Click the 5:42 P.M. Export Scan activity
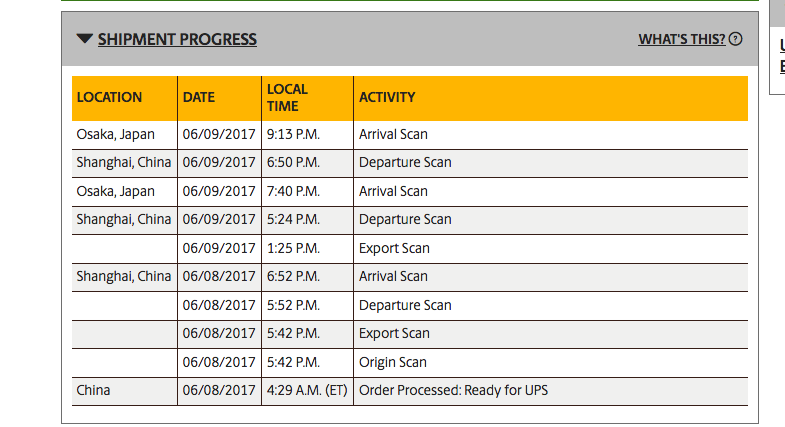This screenshot has width=785, height=427. pos(394,333)
